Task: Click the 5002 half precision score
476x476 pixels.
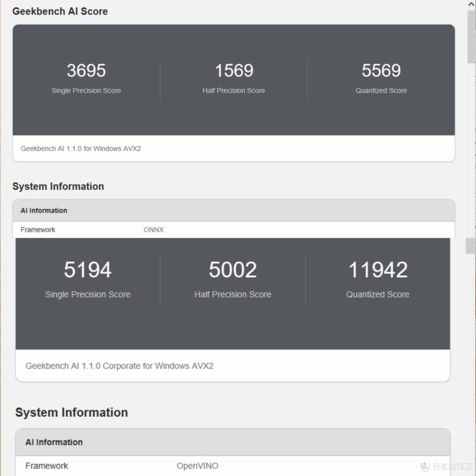Action: tap(233, 270)
